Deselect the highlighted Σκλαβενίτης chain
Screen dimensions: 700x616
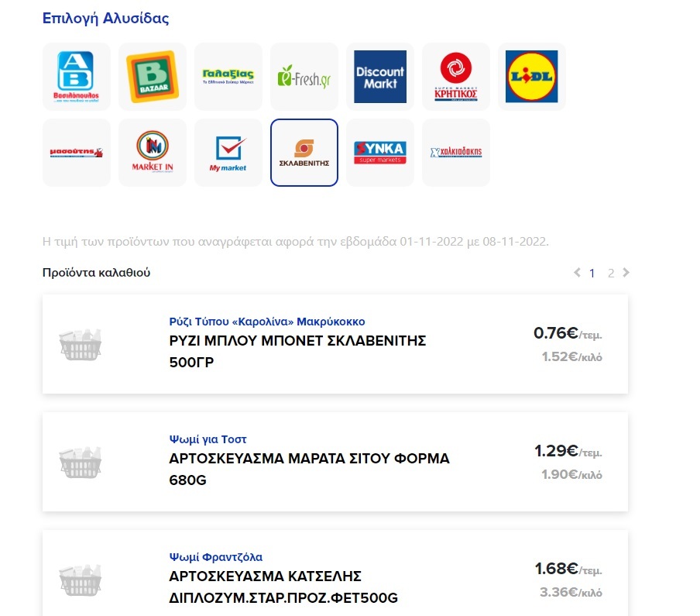(304, 152)
